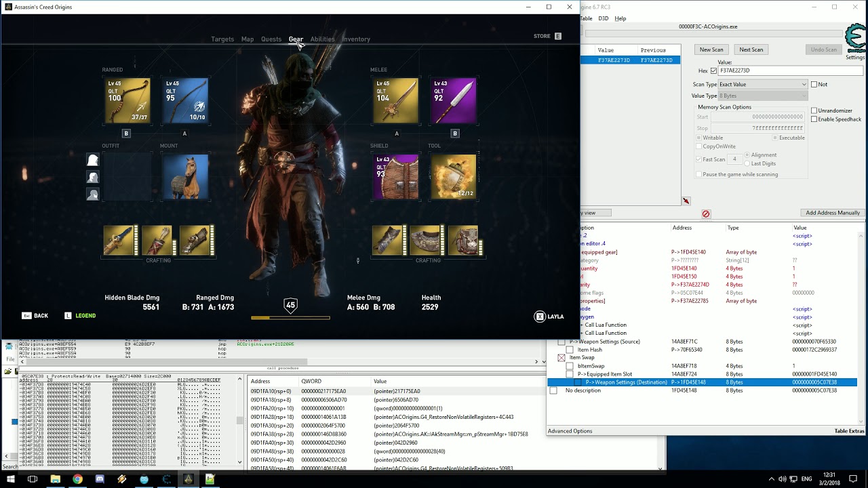Click the red clear-list circle icon

click(706, 213)
